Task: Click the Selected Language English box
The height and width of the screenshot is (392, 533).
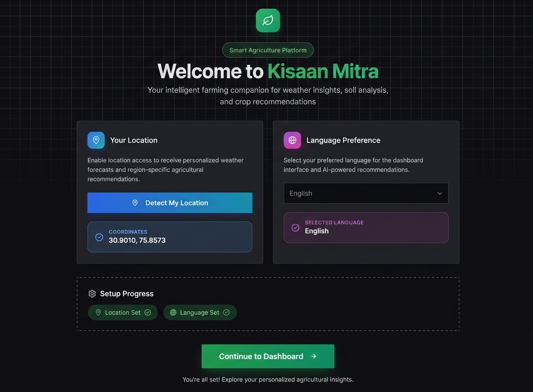Action: click(366, 228)
